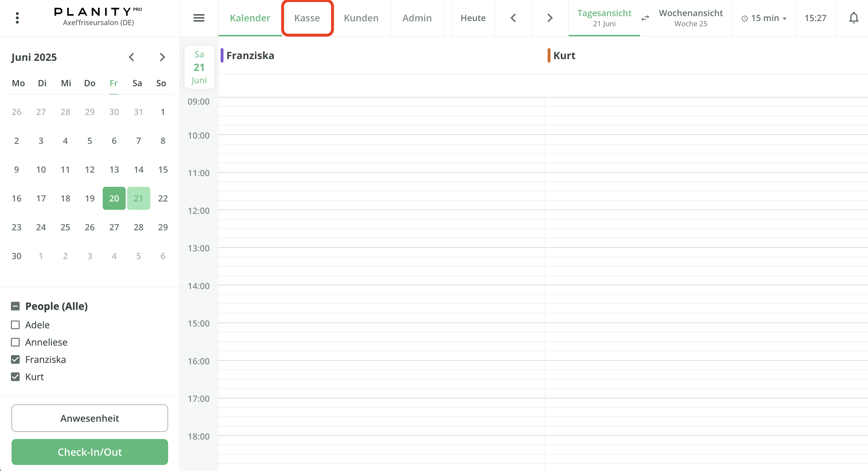Open the Kunden tab
868x471 pixels.
tap(361, 18)
